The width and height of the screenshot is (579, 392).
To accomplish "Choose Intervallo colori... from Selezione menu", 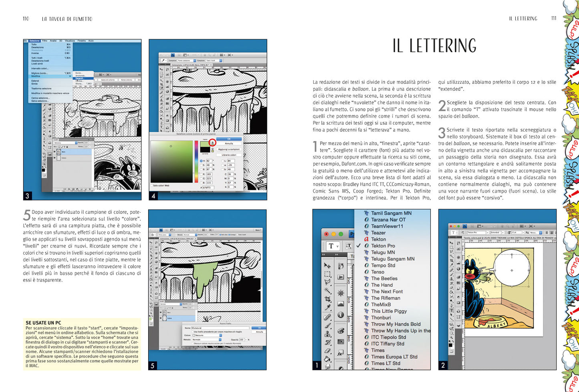I will click(51, 68).
